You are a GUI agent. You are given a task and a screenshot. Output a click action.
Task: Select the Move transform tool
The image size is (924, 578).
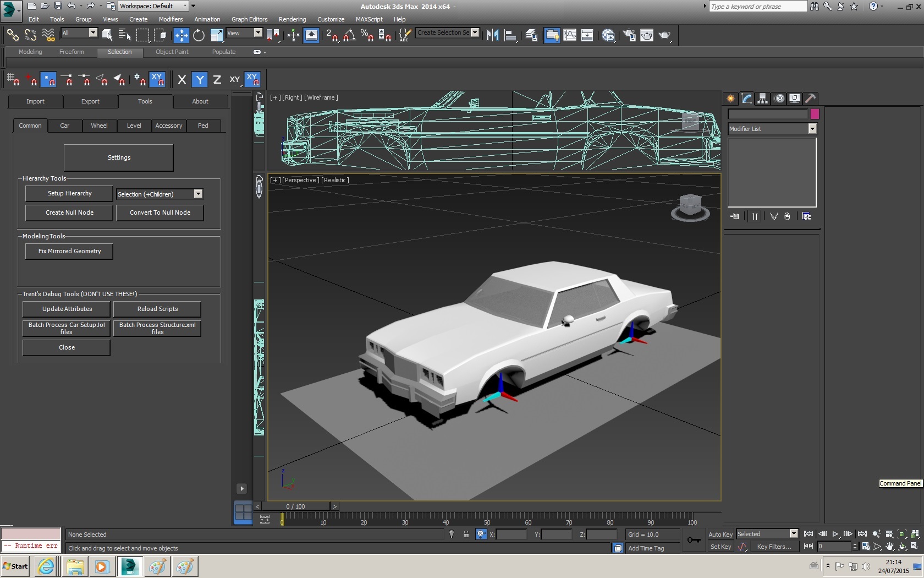181,35
